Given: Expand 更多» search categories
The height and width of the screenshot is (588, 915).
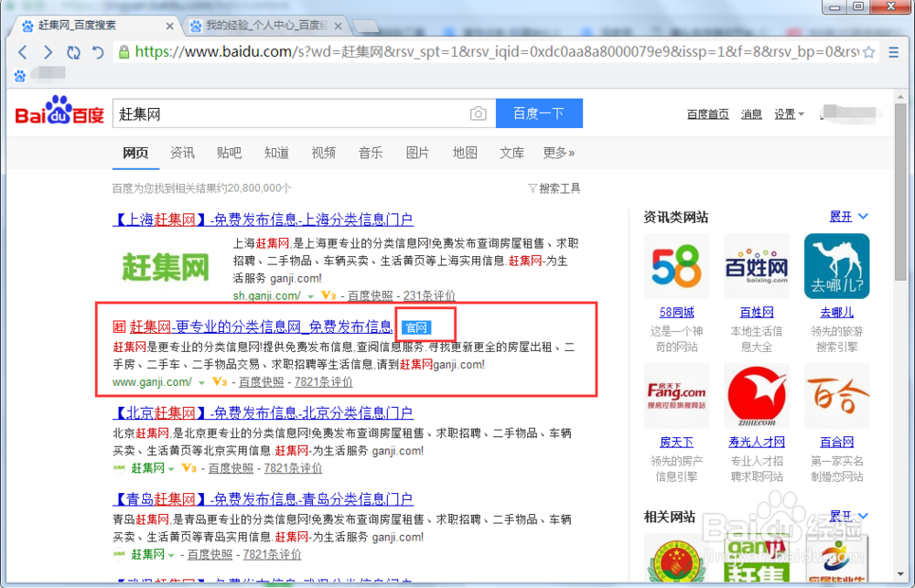Looking at the screenshot, I should tap(558, 153).
